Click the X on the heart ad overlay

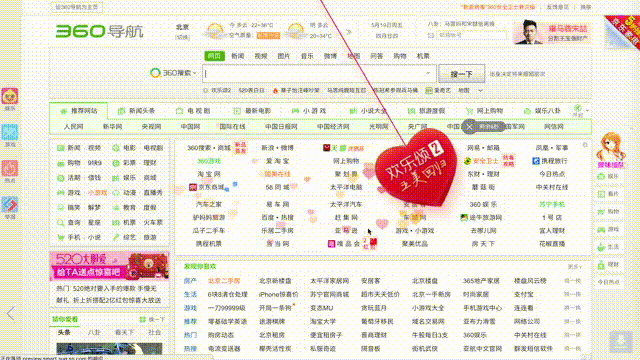click(469, 127)
